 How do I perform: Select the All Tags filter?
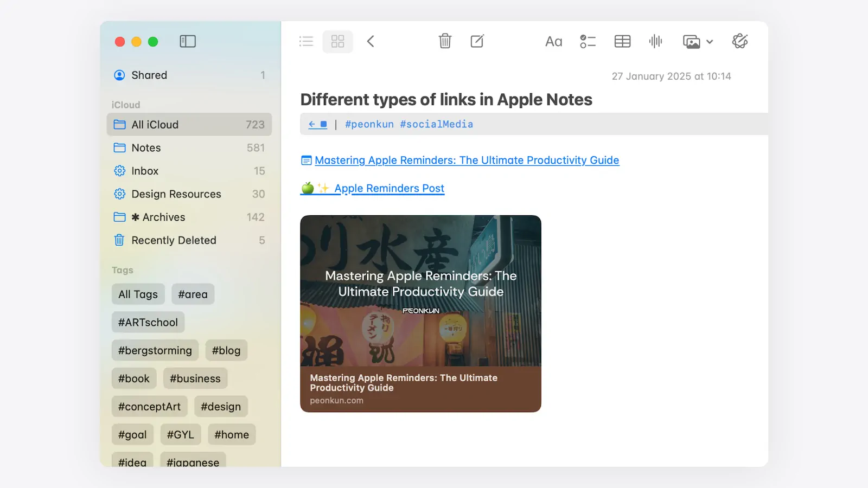pyautogui.click(x=138, y=294)
